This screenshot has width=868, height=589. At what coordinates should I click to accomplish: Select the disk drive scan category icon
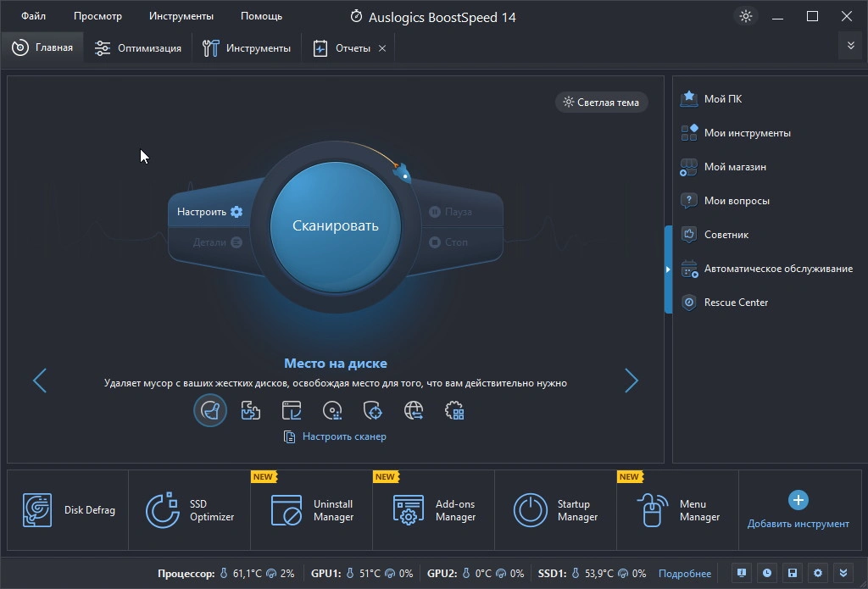(332, 411)
